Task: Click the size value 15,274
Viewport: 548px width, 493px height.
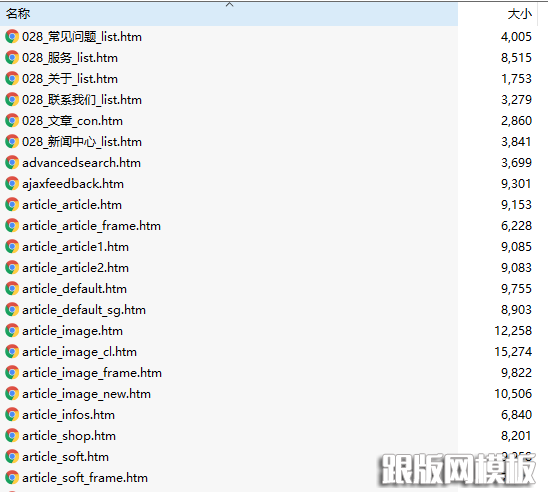Action: [513, 352]
